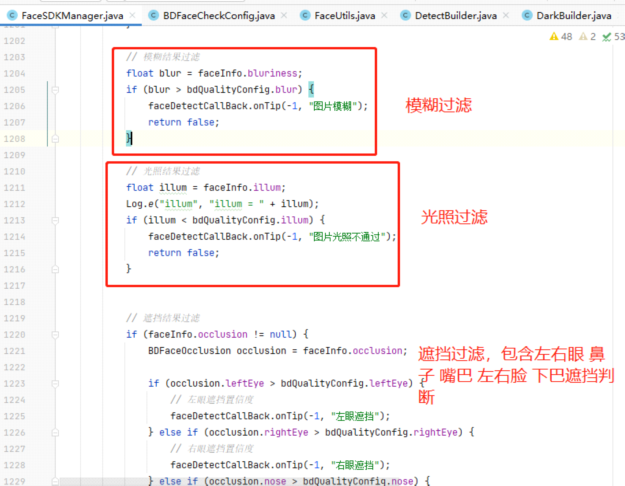Image resolution: width=625 pixels, height=486 pixels.
Task: Click the "右眼遮挡" string literal
Action: pos(355,465)
